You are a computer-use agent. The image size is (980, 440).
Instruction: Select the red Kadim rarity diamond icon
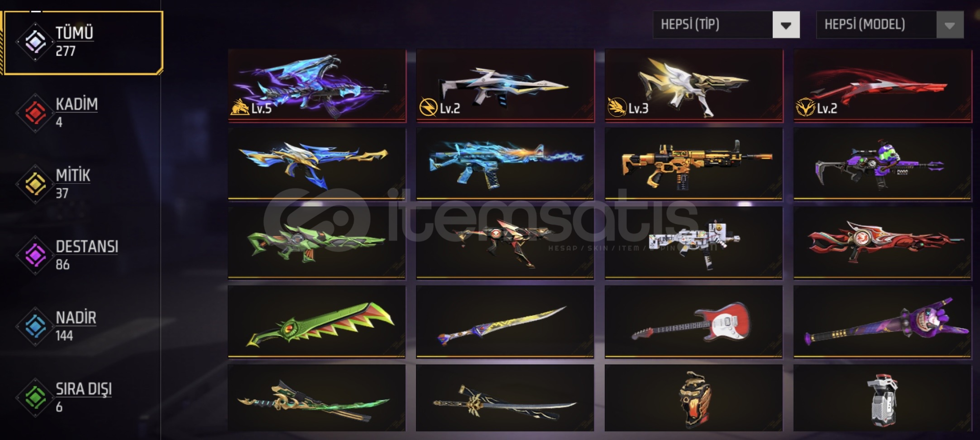point(35,113)
